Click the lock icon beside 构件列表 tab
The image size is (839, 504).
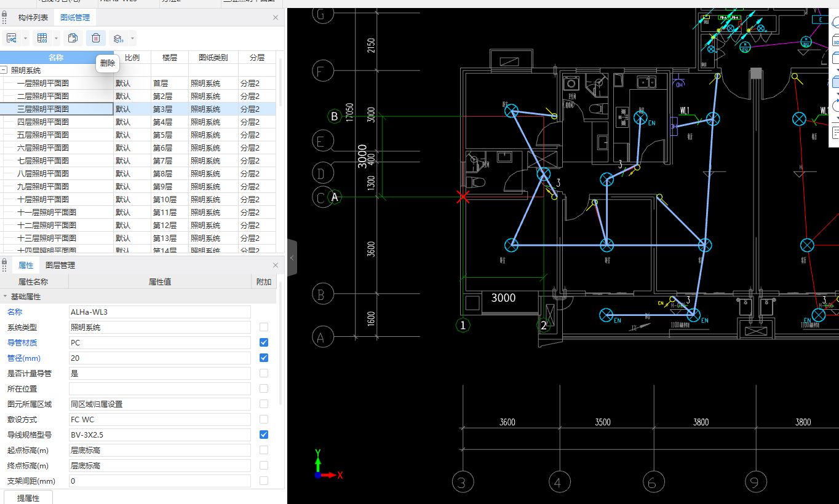[x=5, y=17]
